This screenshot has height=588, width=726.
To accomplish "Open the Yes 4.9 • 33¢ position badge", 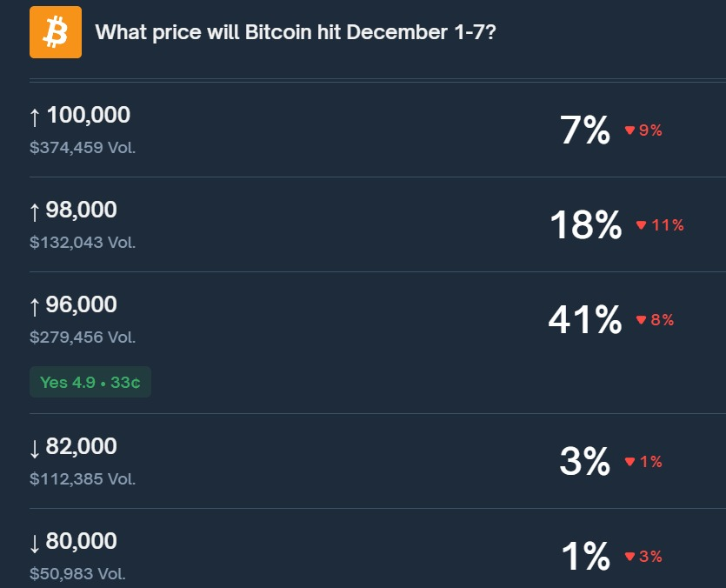I will (x=90, y=382).
